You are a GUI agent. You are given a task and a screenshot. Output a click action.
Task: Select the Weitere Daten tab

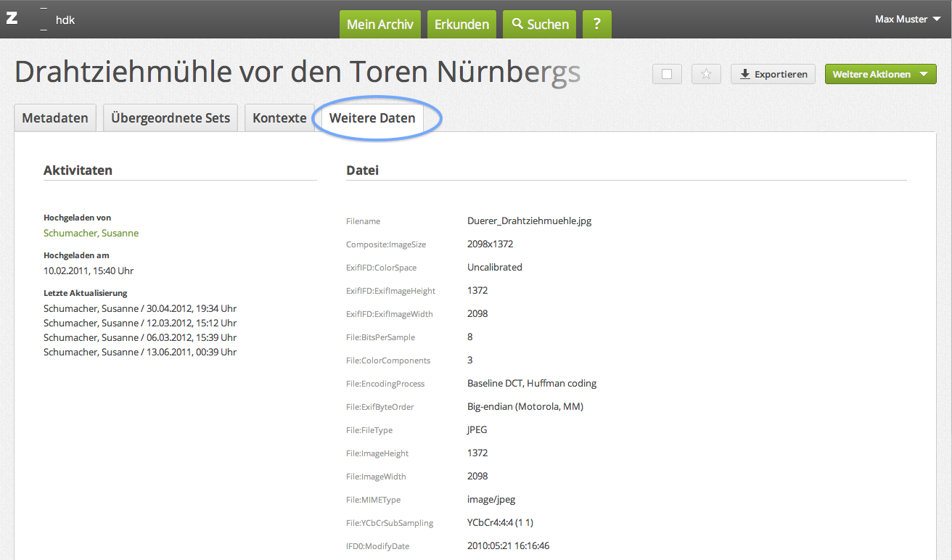372,118
